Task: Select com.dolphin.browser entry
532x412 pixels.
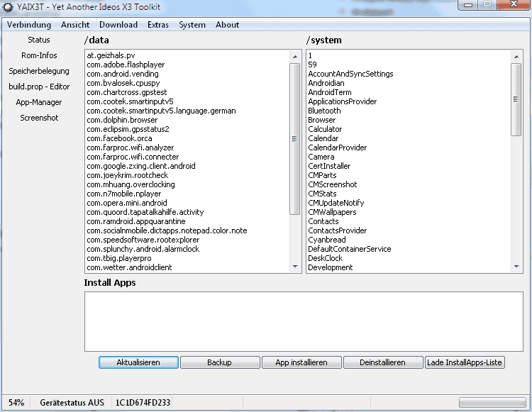Action: (122, 120)
